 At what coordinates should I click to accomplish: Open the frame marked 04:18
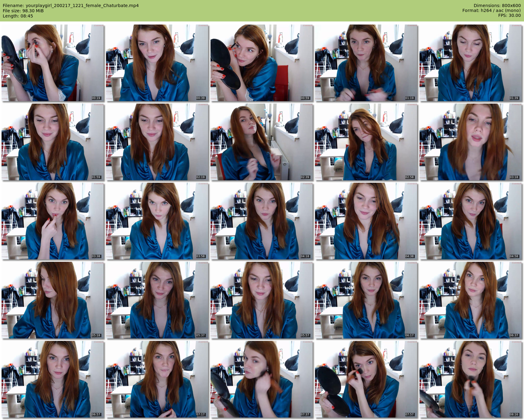pos(262,221)
